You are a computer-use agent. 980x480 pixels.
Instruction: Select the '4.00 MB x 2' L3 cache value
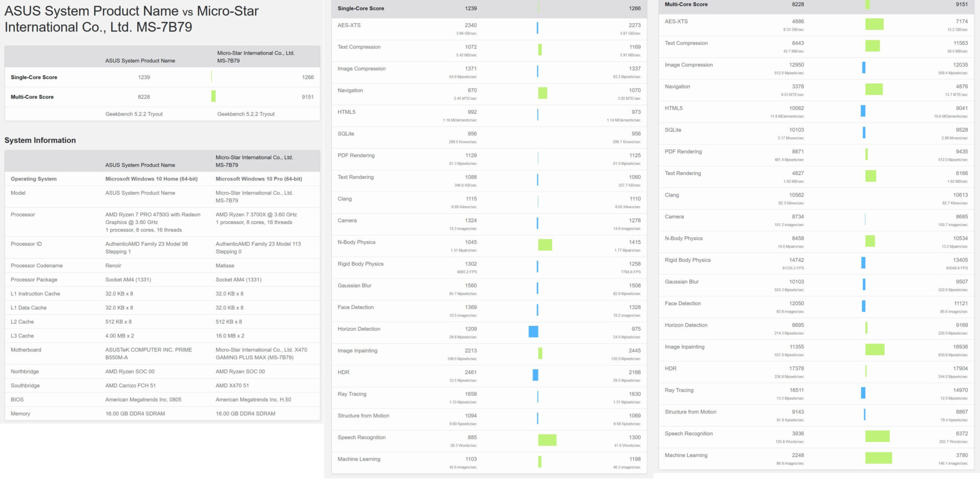coord(119,336)
